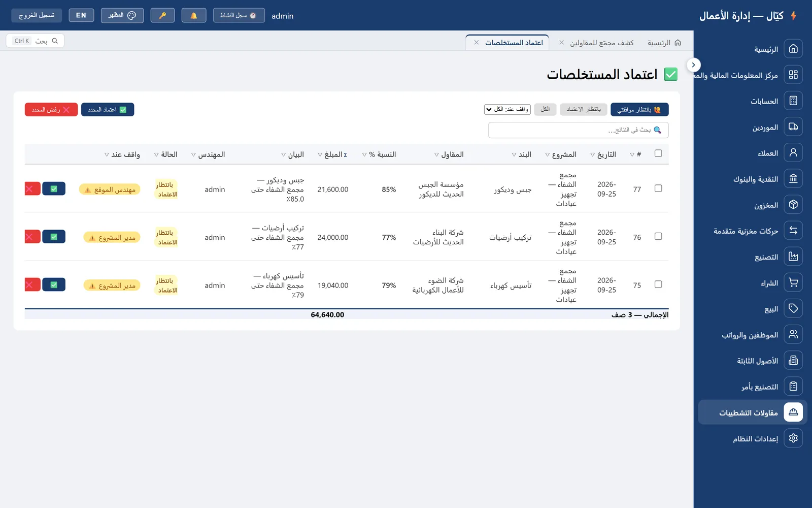Image resolution: width=812 pixels, height=508 pixels.
Task: Click the global بحث Ctrl K search box
Action: coord(36,41)
